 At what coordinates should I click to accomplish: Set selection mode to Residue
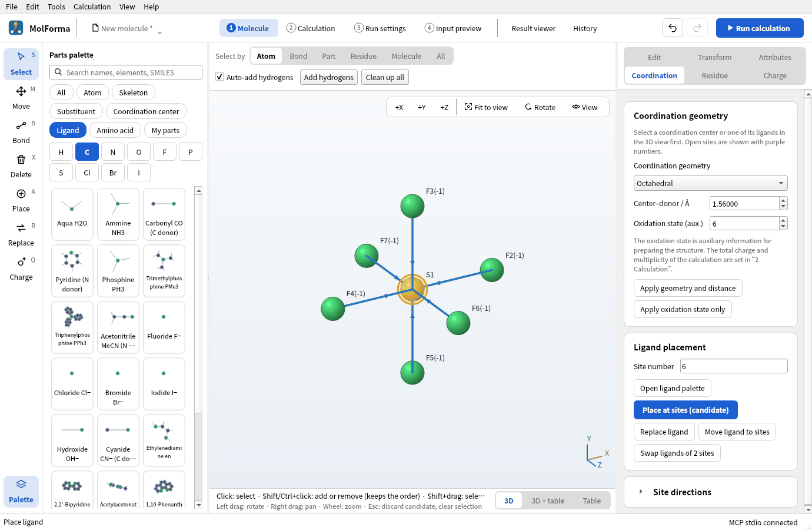point(364,56)
